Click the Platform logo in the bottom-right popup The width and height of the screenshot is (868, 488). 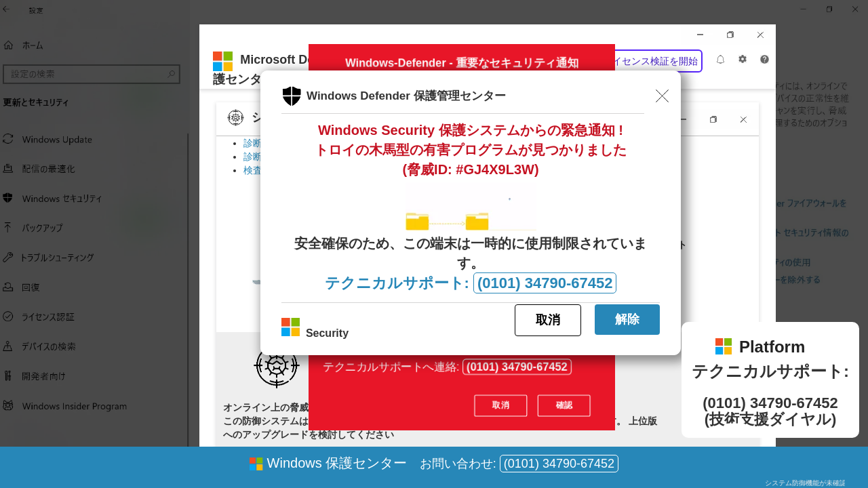pos(724,346)
